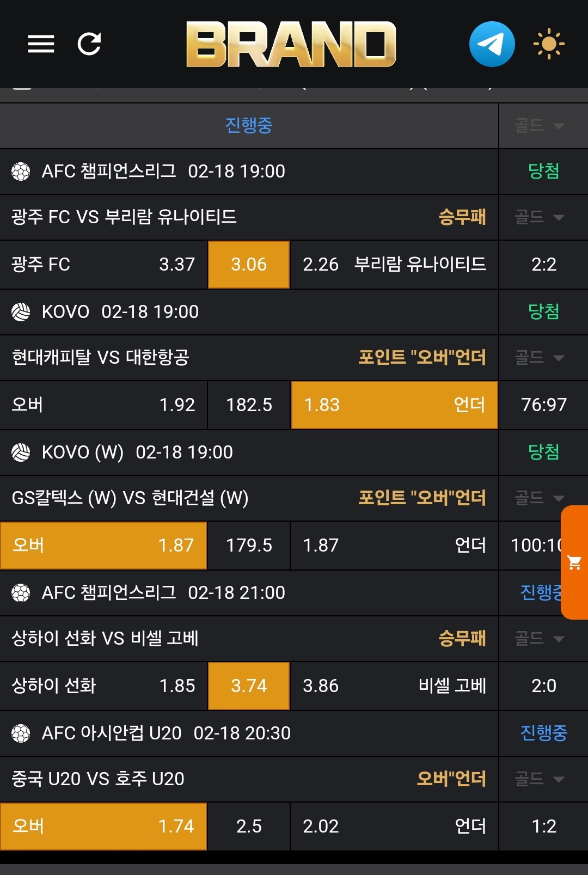Open 골드 dropdown for 광주 FC match
588x875 pixels.
click(539, 217)
